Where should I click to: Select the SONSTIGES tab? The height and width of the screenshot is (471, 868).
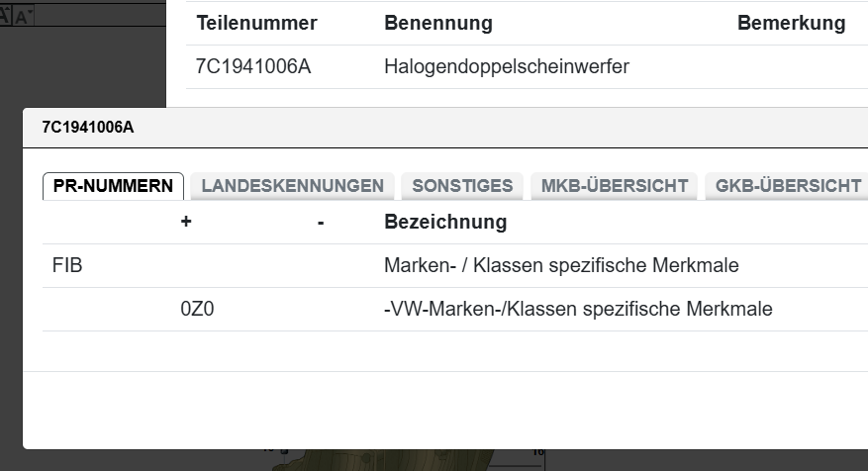(x=462, y=185)
